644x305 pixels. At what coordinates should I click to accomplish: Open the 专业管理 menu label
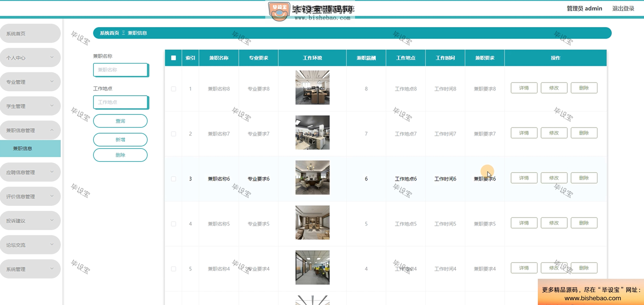16,82
